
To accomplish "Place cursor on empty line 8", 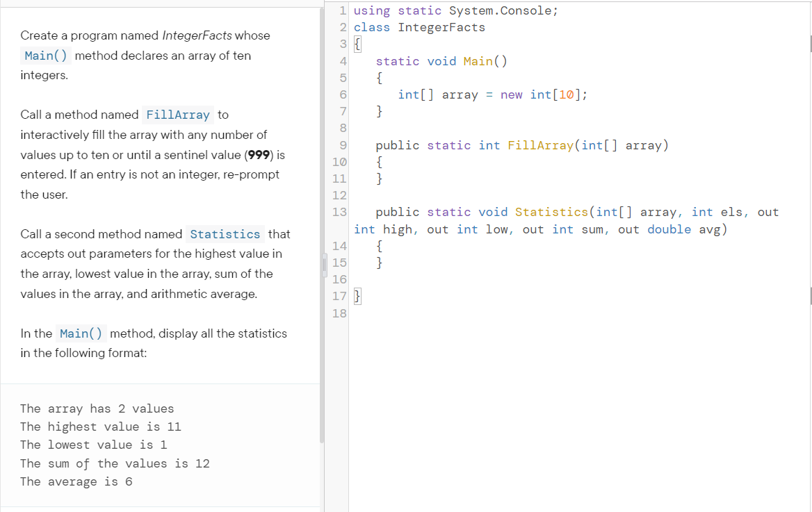I will [x=487, y=128].
